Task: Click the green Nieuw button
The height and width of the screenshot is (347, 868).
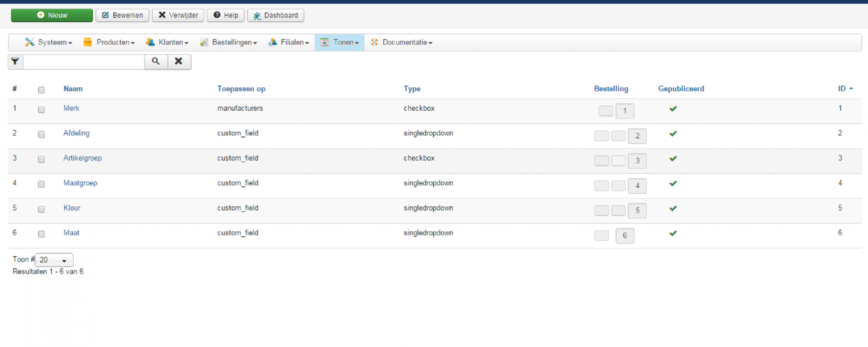Action: click(x=52, y=15)
